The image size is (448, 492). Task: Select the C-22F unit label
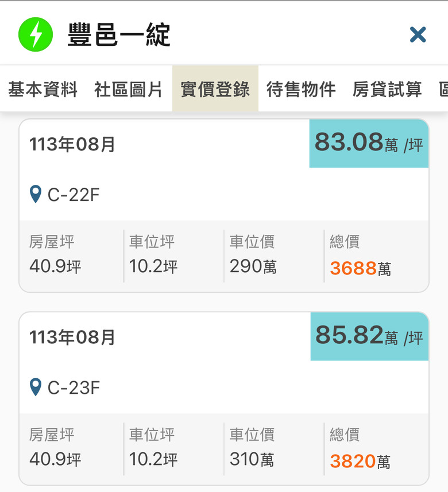(74, 195)
